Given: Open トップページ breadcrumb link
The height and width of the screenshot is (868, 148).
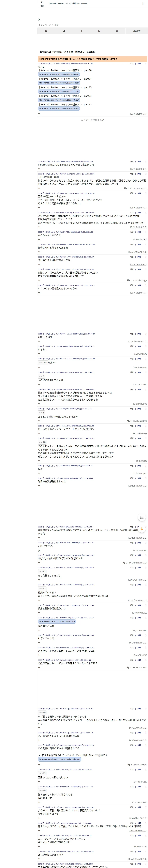Looking at the screenshot, I should click(44, 25).
